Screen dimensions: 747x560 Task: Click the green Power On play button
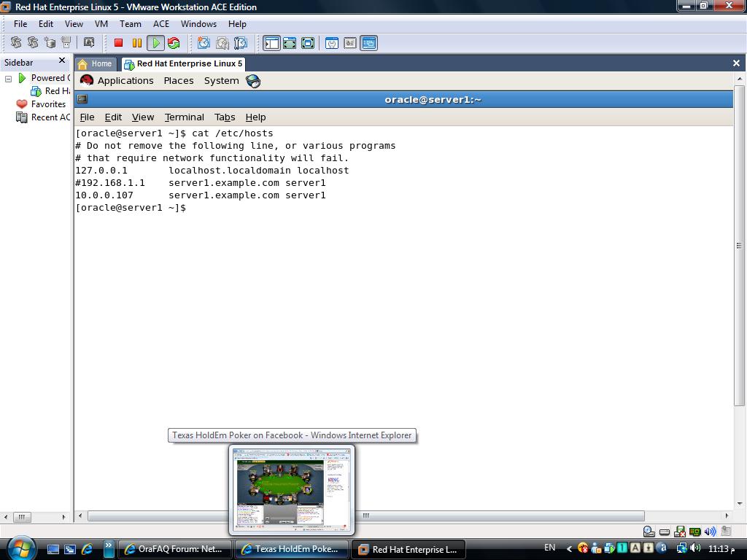(x=155, y=43)
